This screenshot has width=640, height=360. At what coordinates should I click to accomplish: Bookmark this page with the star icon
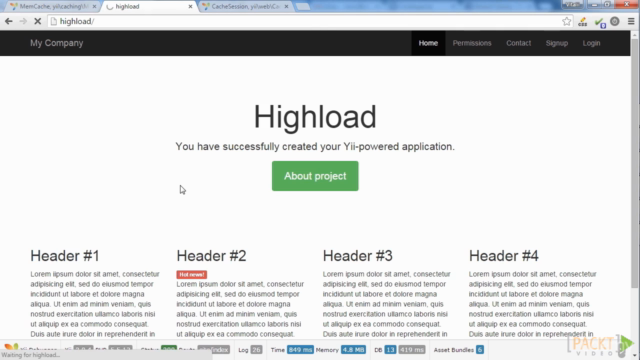(x=566, y=21)
